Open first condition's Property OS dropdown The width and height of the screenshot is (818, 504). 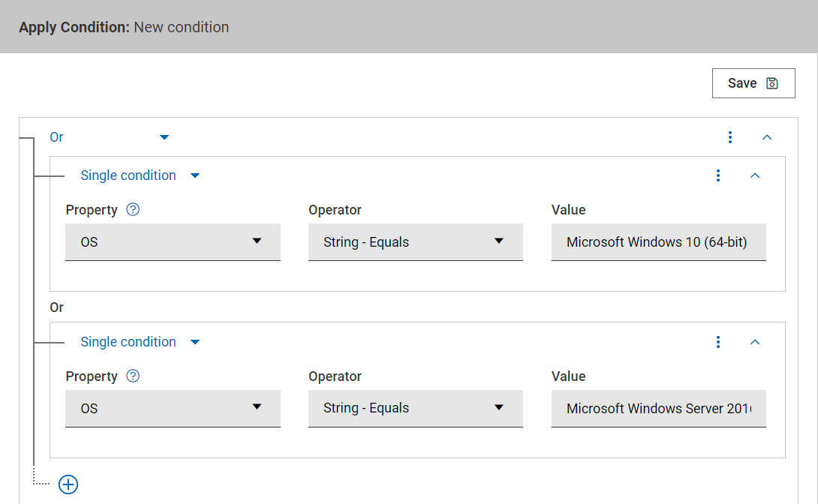click(x=173, y=242)
